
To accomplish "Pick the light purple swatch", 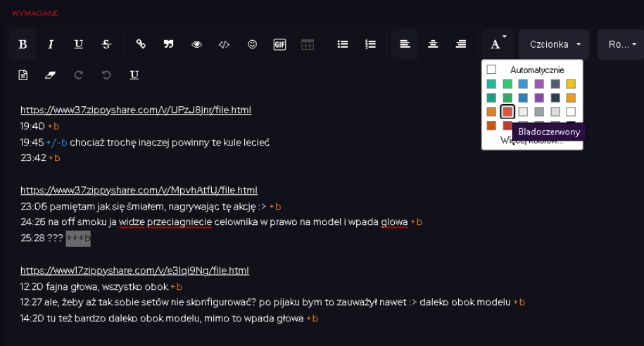I will coord(539,84).
